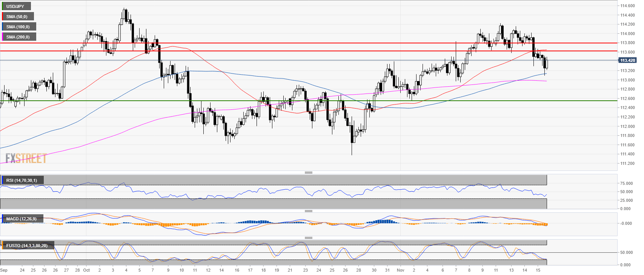Click the Oct date label on time axis
This screenshot has height=275, width=644.
[86, 270]
